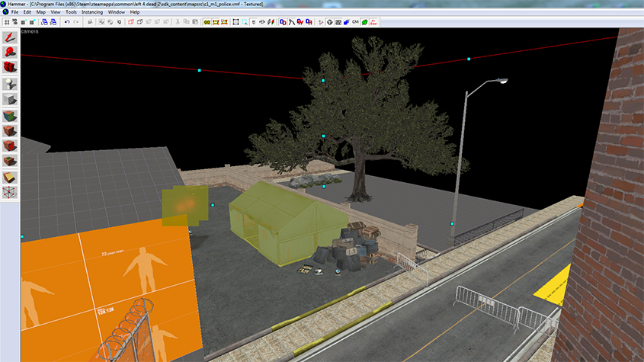Open the Tools menu
This screenshot has width=644, height=362.
point(71,12)
